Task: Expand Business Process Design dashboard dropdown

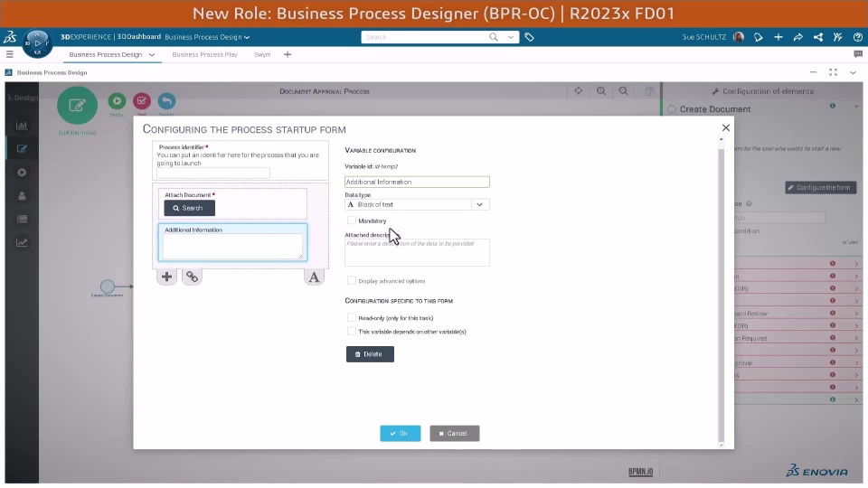Action: click(x=247, y=37)
